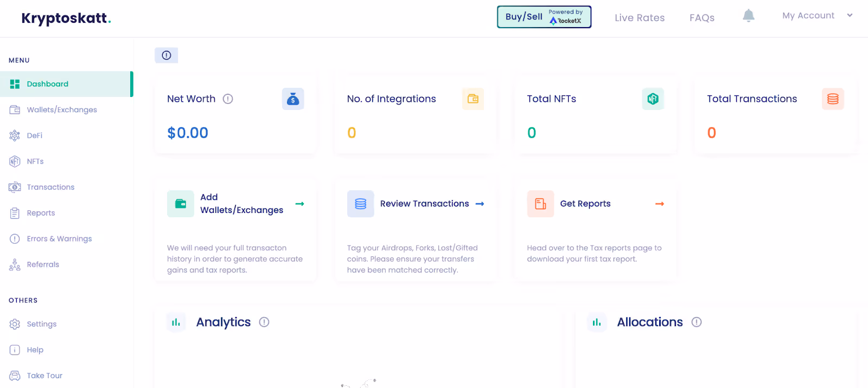This screenshot has height=388, width=868.
Task: Expand the My Account dropdown arrow
Action: click(x=850, y=16)
